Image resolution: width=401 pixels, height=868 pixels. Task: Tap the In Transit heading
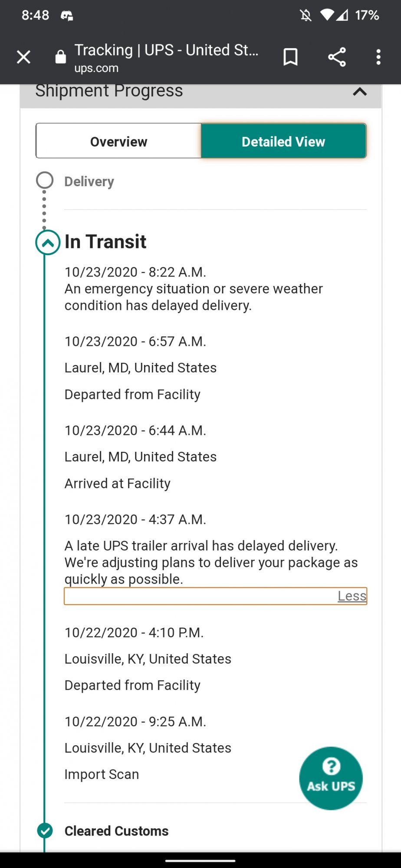tap(105, 242)
